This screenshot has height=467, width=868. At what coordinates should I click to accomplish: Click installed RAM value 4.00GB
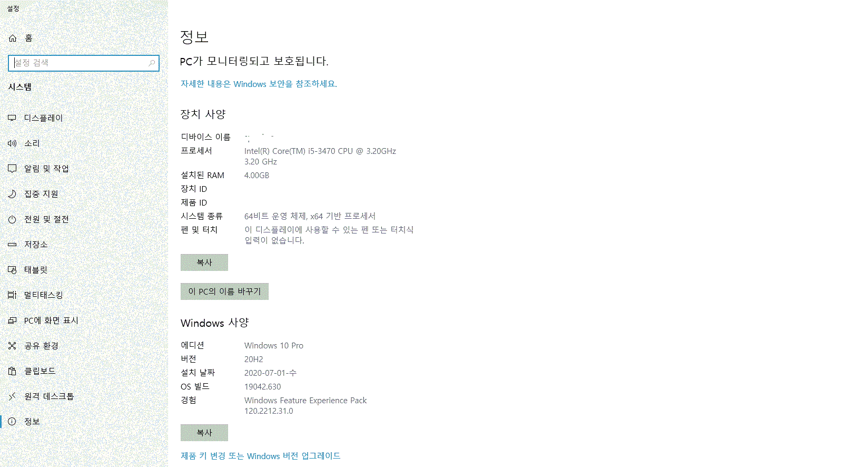pos(257,176)
